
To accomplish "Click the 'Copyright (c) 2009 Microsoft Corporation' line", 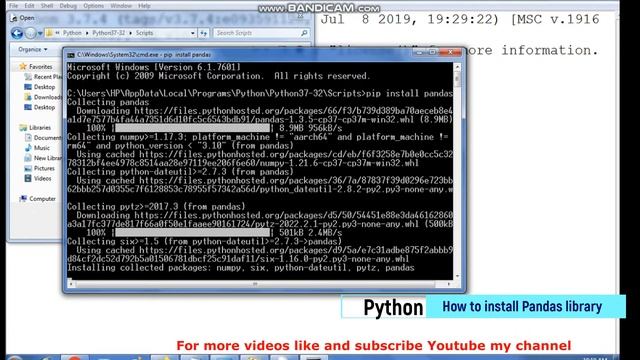I will pyautogui.click(x=219, y=76).
